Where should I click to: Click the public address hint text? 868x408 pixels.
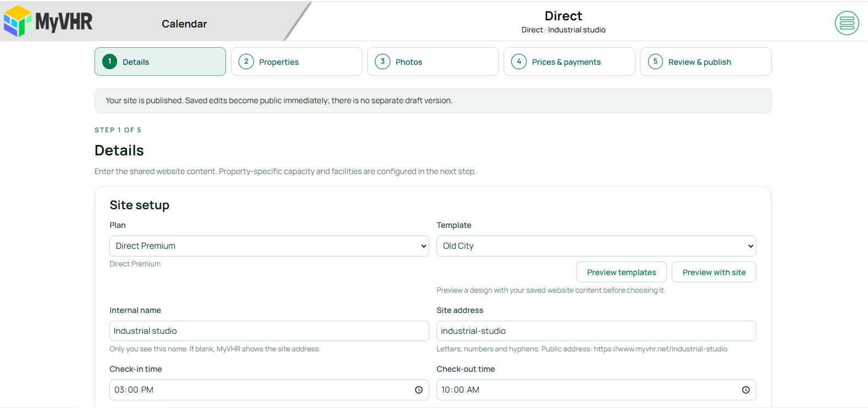[582, 349]
